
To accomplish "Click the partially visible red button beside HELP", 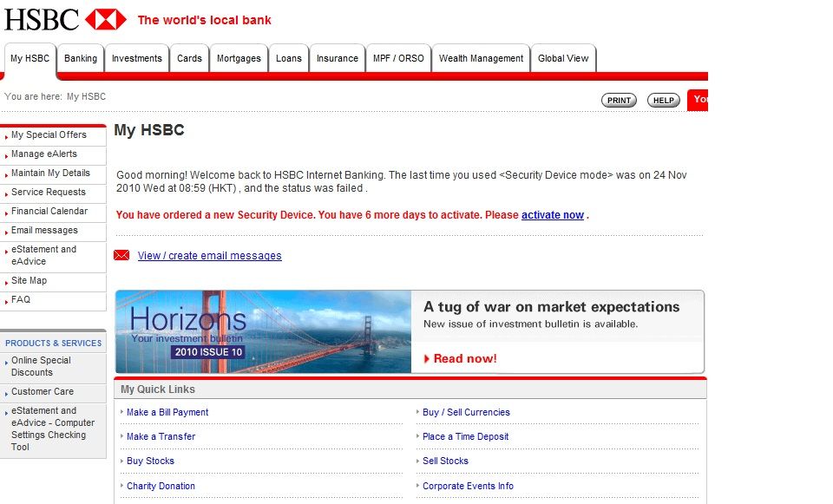I will (698, 100).
